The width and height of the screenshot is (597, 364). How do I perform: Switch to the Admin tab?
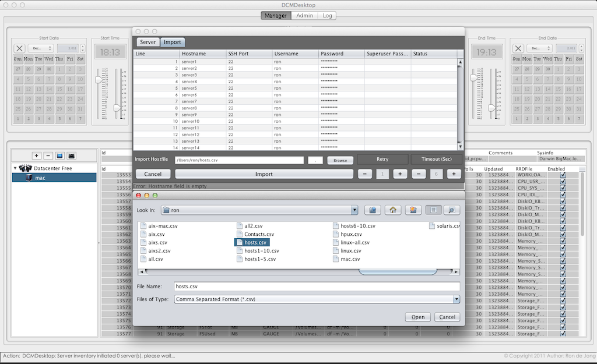coord(304,16)
